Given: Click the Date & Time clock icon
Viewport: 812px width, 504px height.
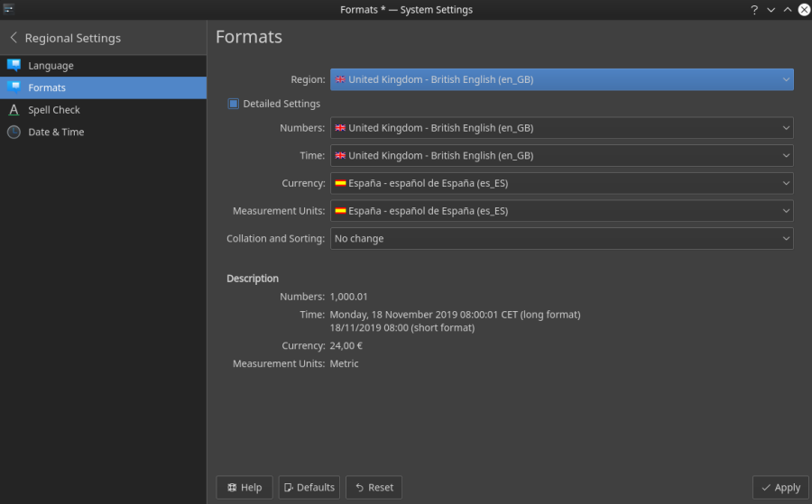Looking at the screenshot, I should [x=14, y=132].
